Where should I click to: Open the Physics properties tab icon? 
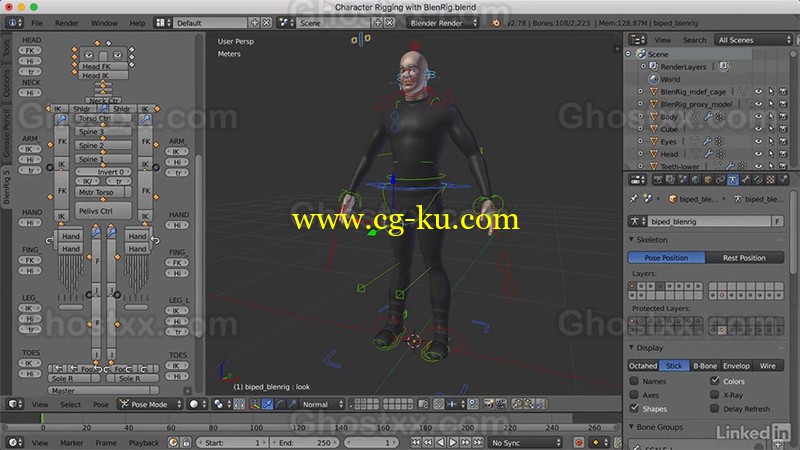[x=783, y=180]
